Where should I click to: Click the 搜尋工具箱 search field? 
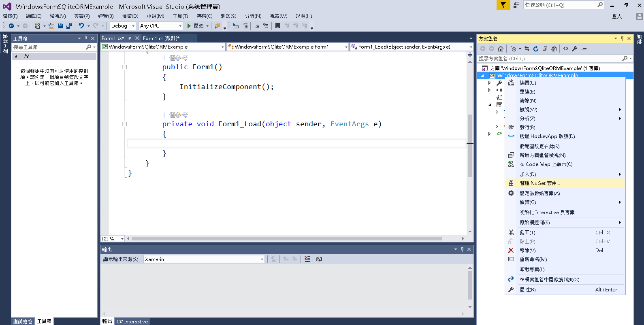(x=49, y=47)
